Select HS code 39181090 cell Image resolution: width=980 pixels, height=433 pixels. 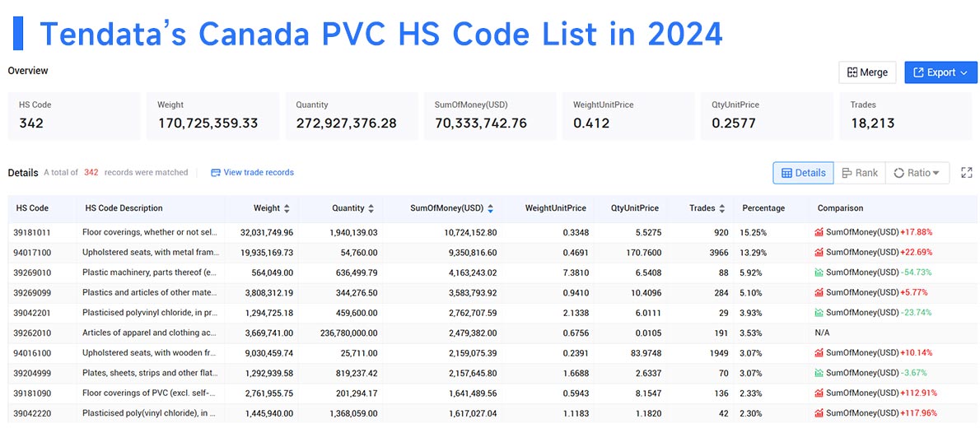pyautogui.click(x=31, y=393)
